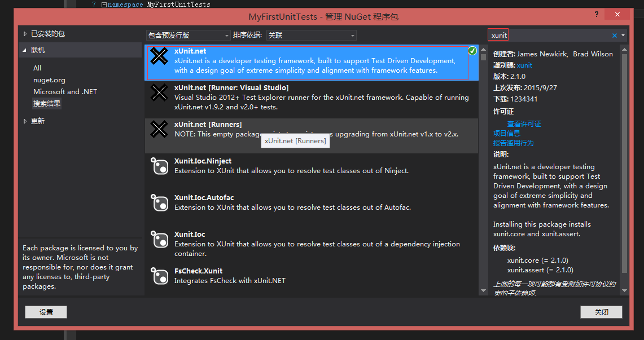
Task: Clear the search box with the X icon
Action: pos(615,36)
